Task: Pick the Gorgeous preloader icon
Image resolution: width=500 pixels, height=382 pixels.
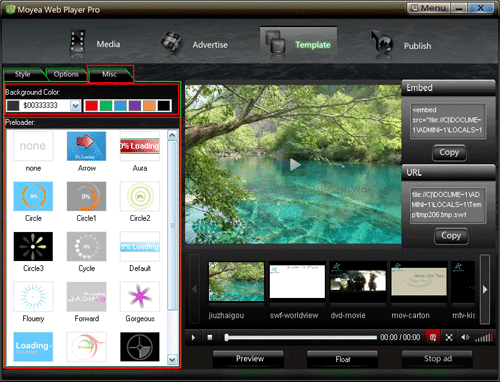Action: tap(140, 296)
